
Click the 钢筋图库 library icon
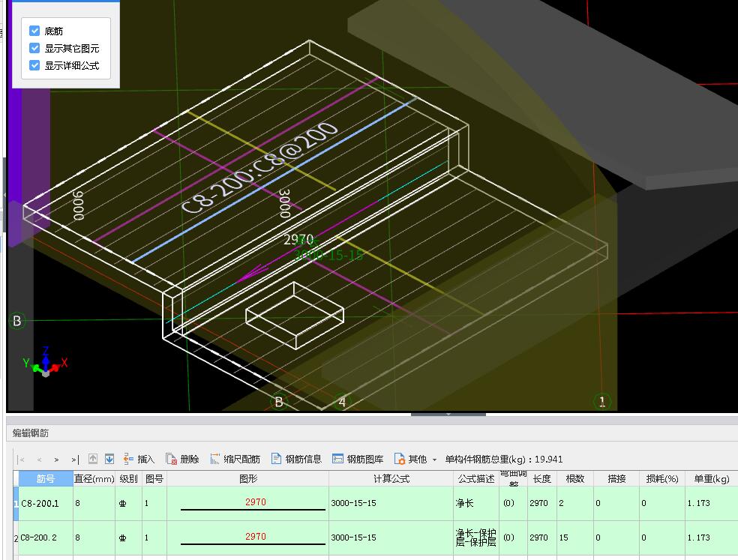point(337,459)
